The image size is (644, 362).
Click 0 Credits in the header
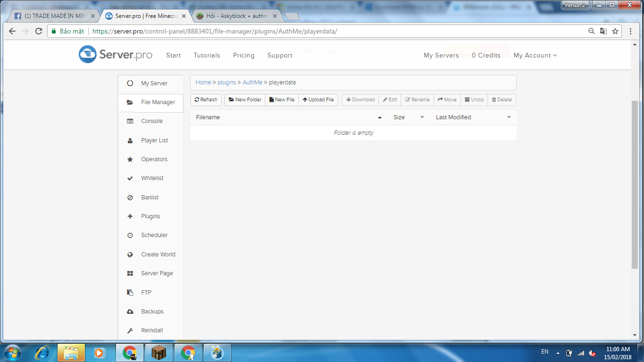pos(486,55)
